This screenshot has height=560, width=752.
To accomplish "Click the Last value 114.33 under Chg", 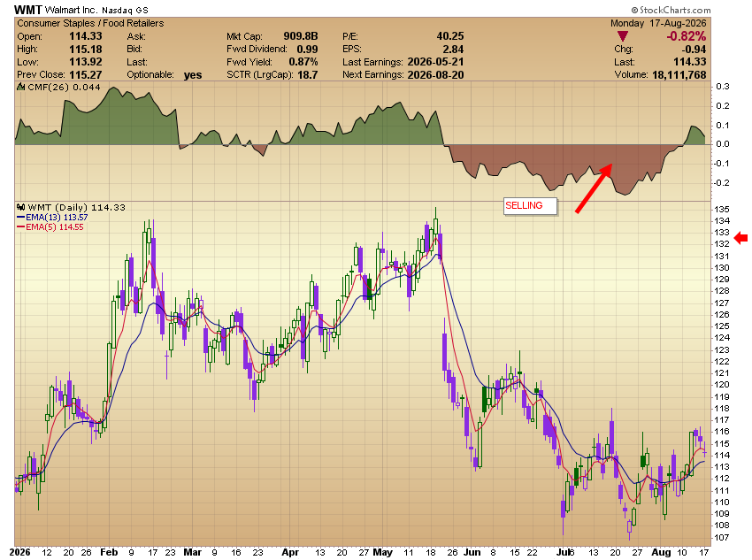I will (690, 62).
